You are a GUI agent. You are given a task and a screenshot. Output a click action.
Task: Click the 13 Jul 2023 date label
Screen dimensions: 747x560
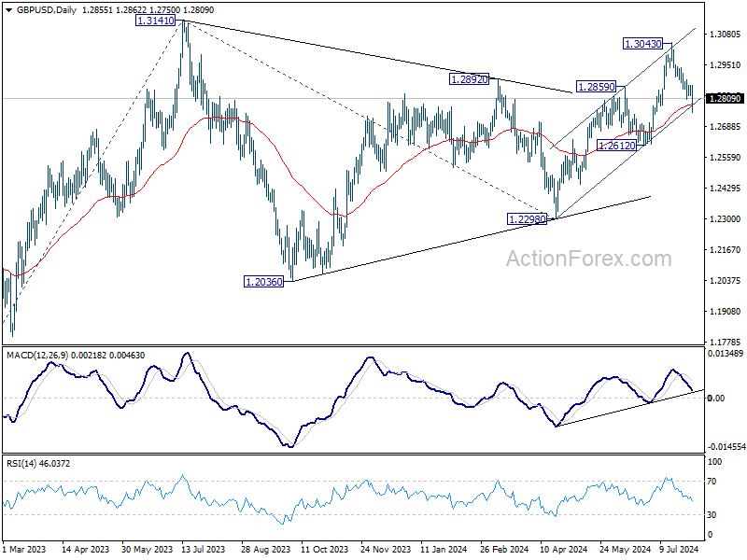coord(203,550)
